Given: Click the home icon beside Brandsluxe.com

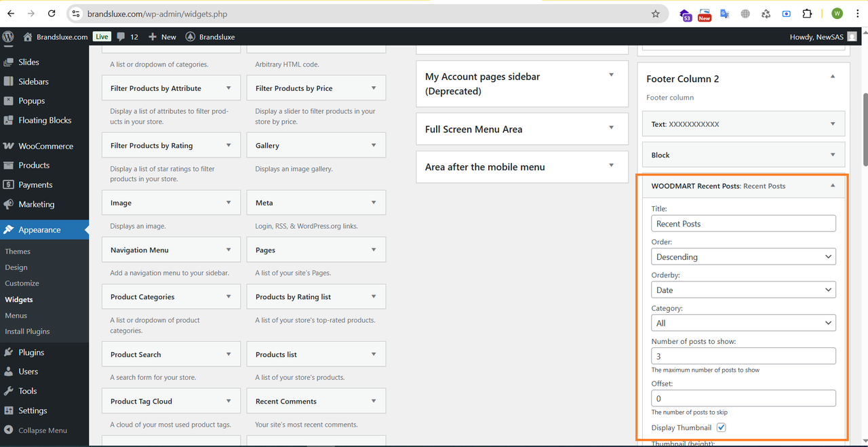Looking at the screenshot, I should (x=28, y=37).
